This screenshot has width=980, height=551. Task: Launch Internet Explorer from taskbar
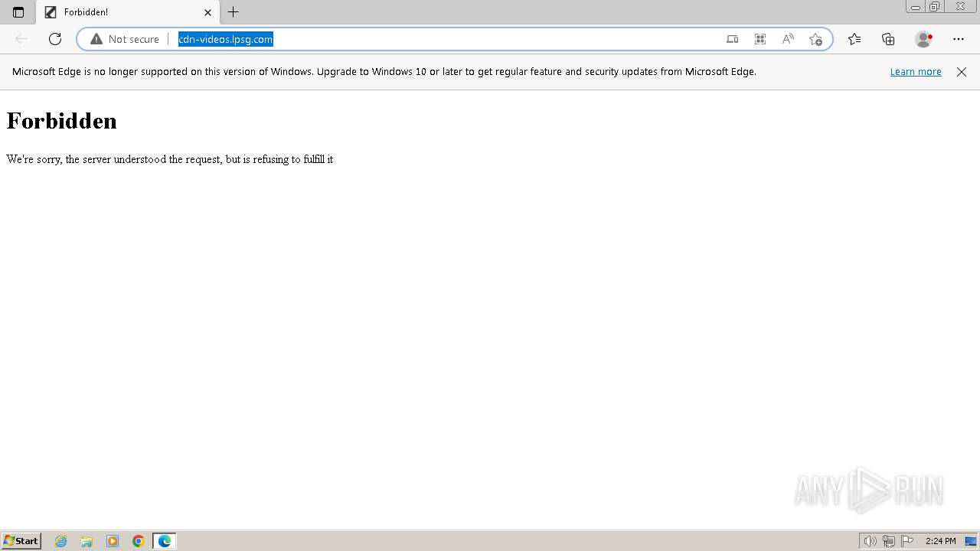61,541
